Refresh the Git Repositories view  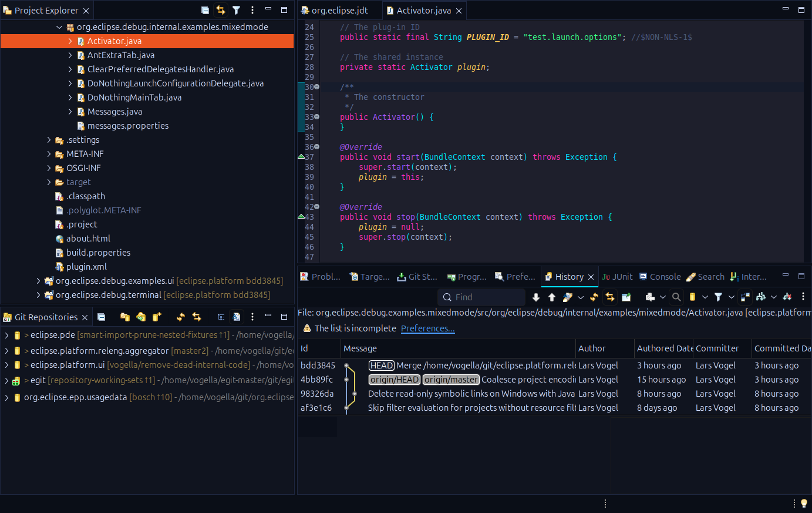(x=181, y=317)
